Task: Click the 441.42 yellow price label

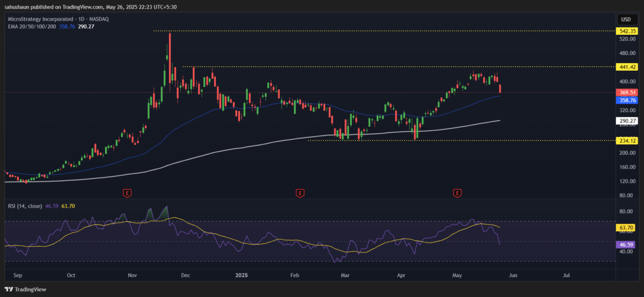Action: (627, 67)
